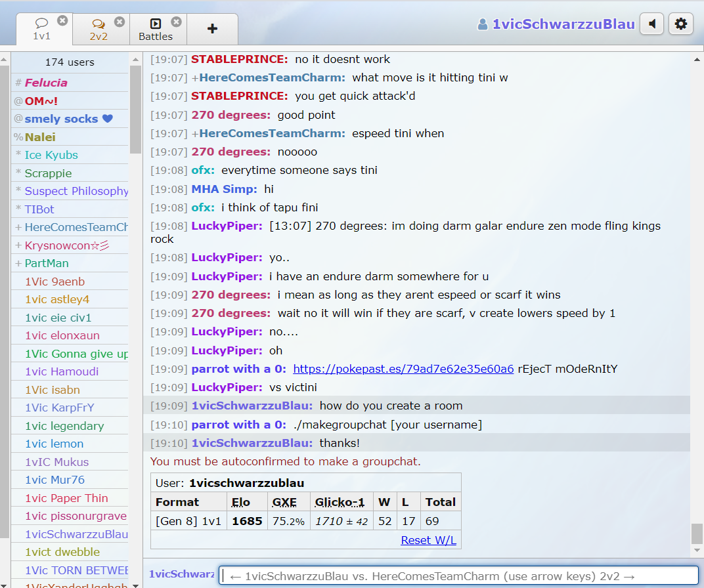Select TIBot in the user list

[70, 209]
